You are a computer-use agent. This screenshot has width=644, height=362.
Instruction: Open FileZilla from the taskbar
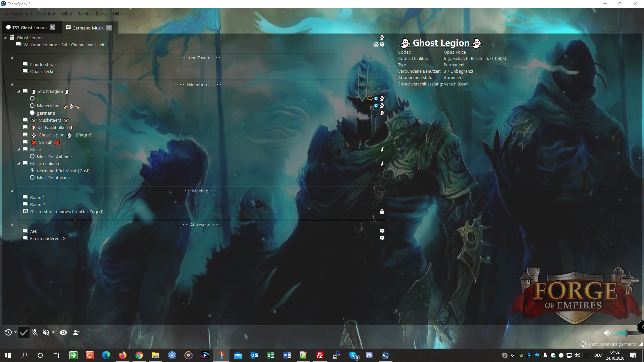[320, 355]
